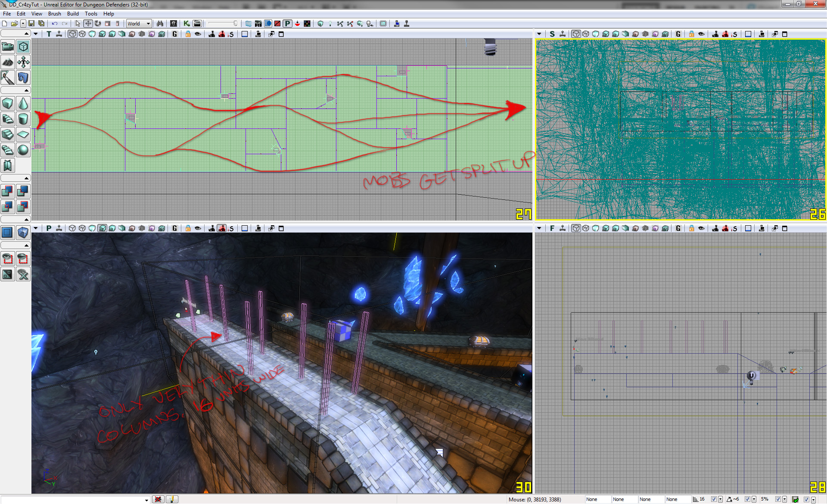Viewport: 827px width, 504px height.
Task: Click Hide Selected eye icon
Action: pyautogui.click(x=23, y=258)
